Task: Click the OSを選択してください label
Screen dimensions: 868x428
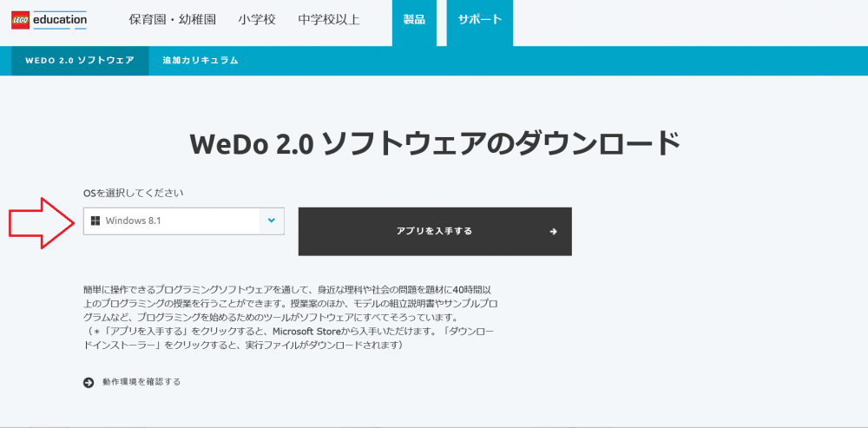Action: (133, 193)
